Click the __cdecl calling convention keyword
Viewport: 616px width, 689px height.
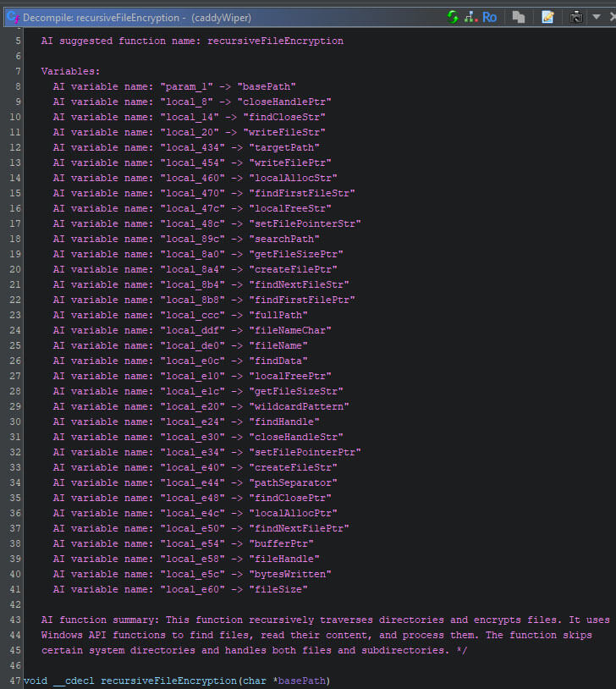click(x=74, y=681)
